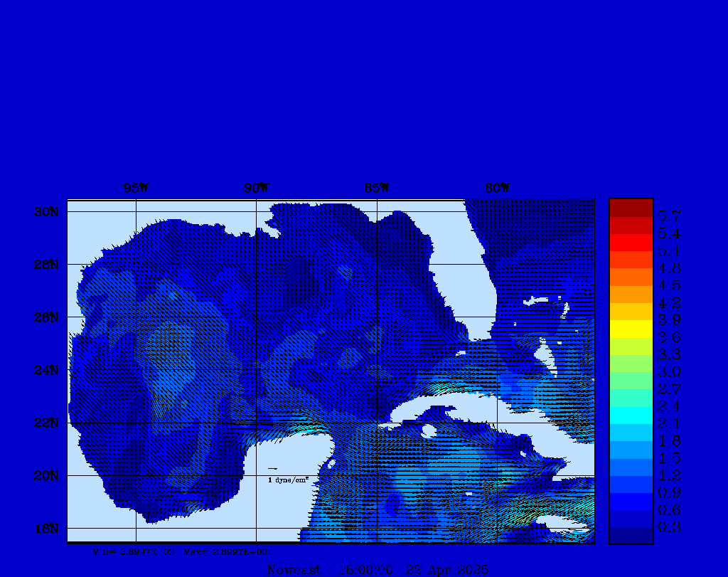Click the yellow 3.6 colorbar swatch
The image size is (728, 577).
[631, 329]
